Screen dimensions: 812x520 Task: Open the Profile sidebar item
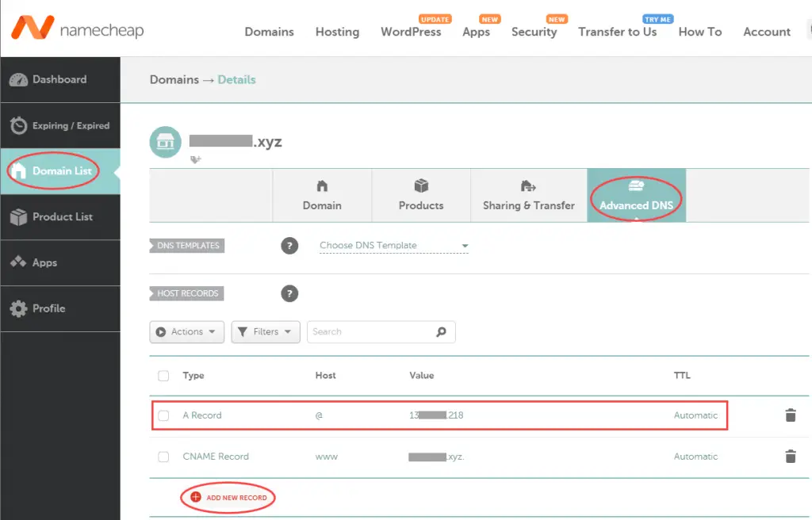click(60, 308)
